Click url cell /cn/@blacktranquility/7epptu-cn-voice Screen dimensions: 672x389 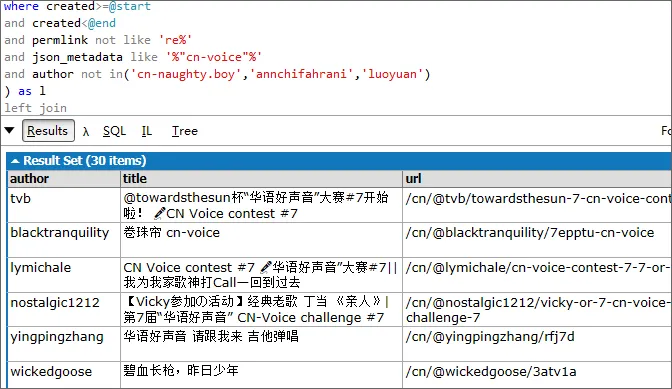click(x=537, y=240)
